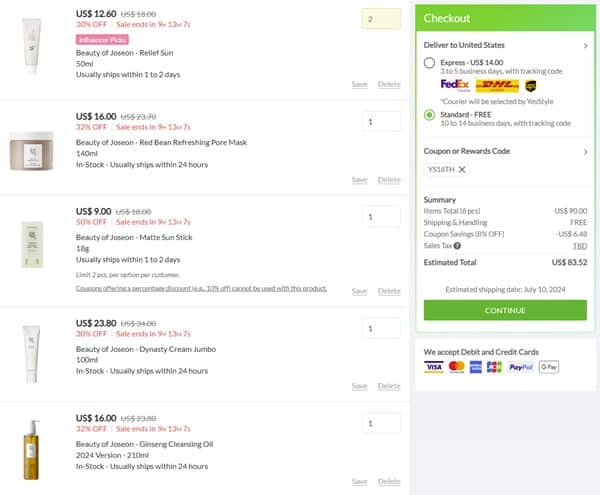Expand Coupon or Rewards Code section
This screenshot has height=495, width=600.
coord(585,152)
